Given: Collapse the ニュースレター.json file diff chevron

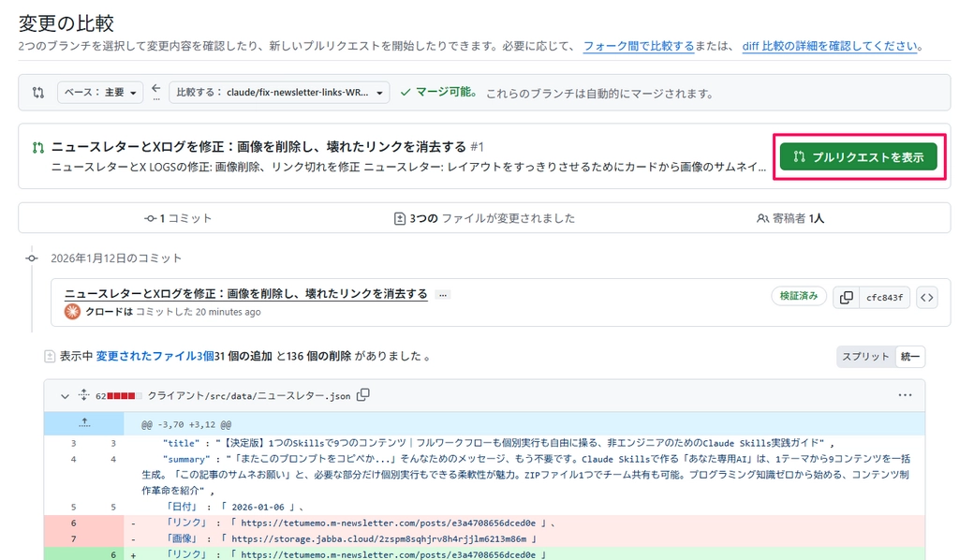Looking at the screenshot, I should tap(65, 396).
